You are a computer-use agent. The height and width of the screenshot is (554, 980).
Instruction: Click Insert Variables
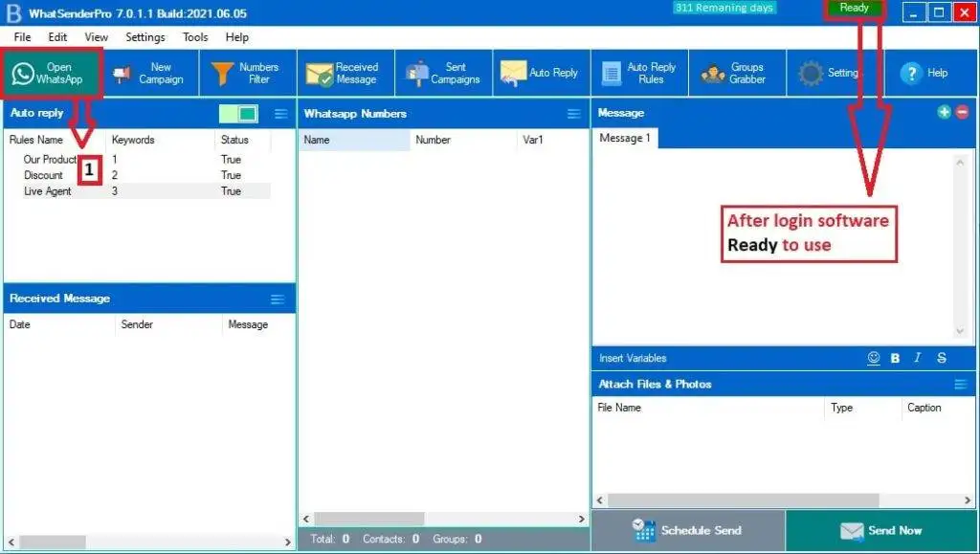pos(633,358)
